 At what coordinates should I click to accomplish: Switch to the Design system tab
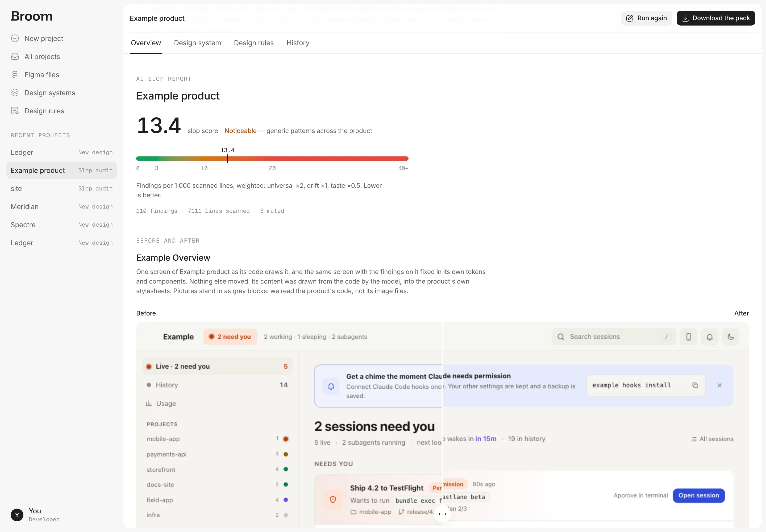coord(198,43)
